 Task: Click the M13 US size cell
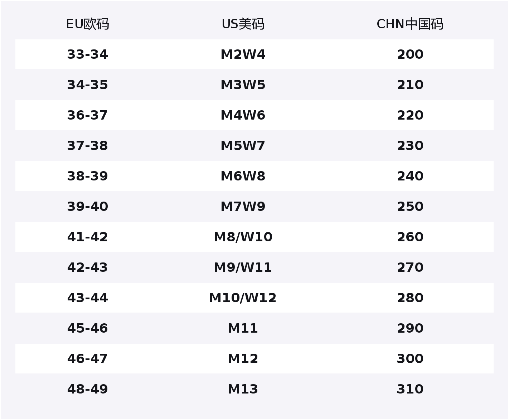click(243, 389)
